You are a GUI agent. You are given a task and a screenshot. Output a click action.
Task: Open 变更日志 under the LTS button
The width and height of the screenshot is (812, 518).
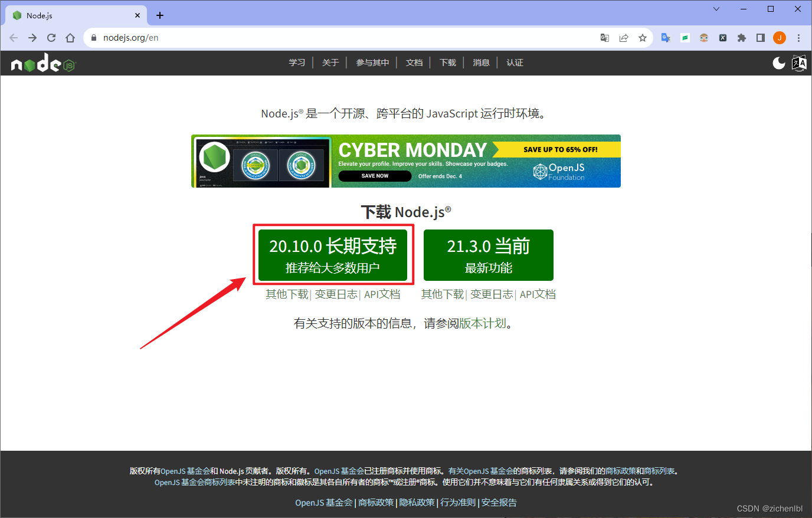[336, 294]
